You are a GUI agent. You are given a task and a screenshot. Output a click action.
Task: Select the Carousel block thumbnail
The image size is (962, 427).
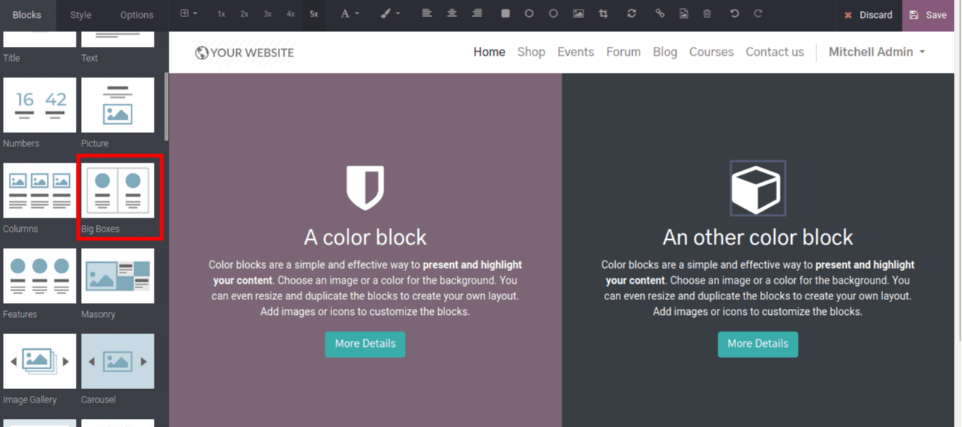coord(118,361)
